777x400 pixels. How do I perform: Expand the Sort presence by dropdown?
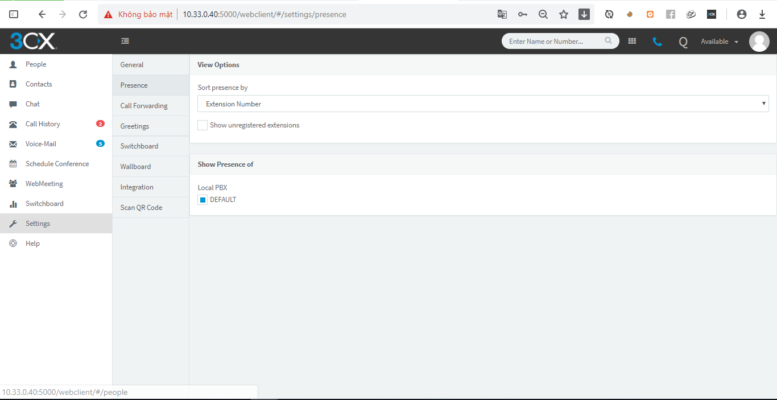coord(483,103)
